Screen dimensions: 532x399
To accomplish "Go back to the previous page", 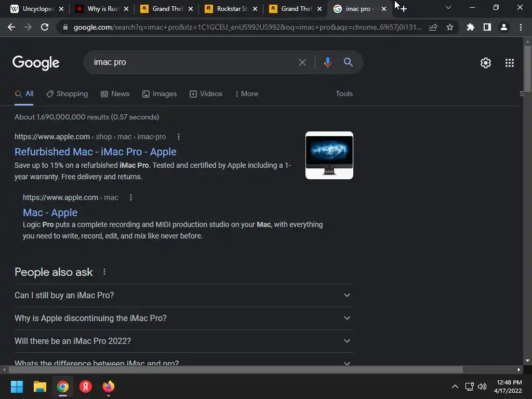I will [11, 27].
